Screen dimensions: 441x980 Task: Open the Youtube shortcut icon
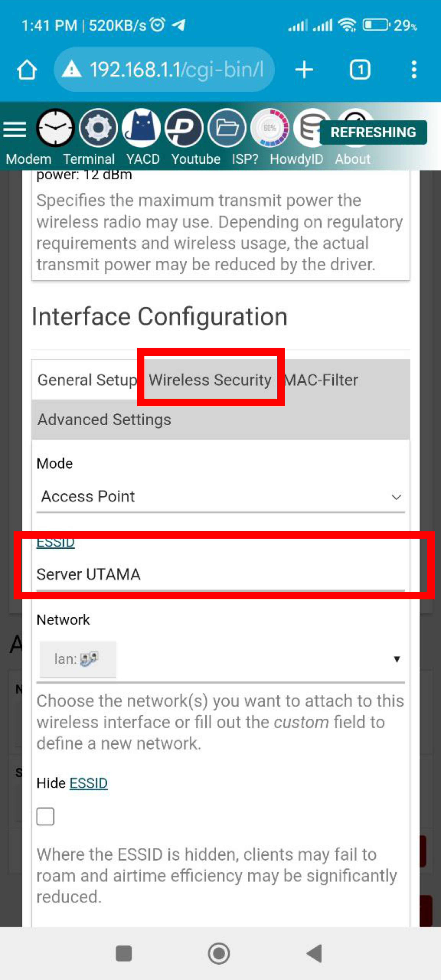[184, 128]
